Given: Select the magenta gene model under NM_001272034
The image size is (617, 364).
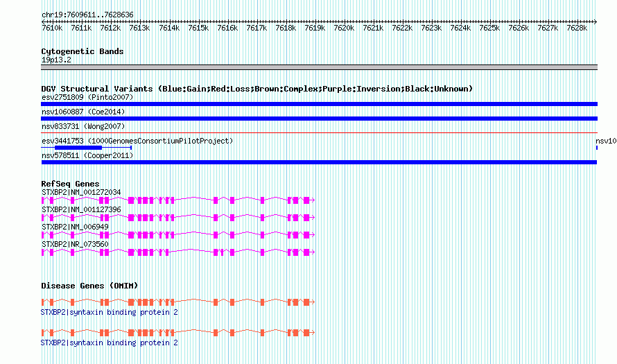Looking at the screenshot, I should click(178, 200).
